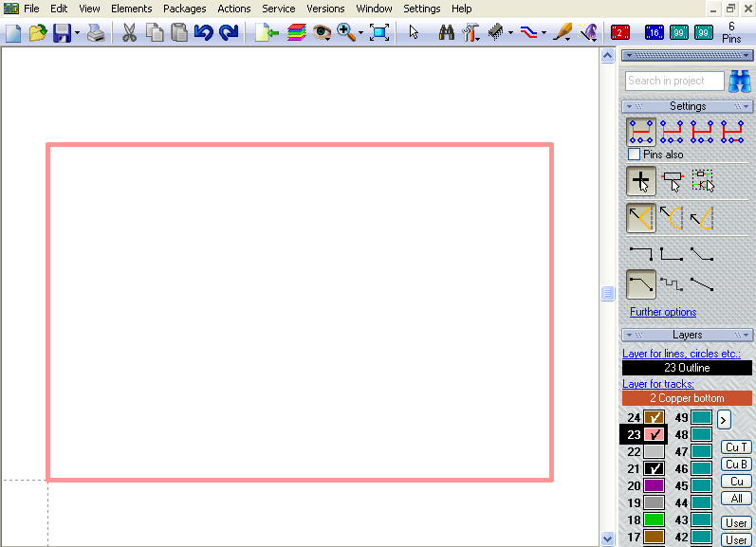756x547 pixels.
Task: Click 'Layer for lines, circles etc.:' link
Action: tap(681, 354)
